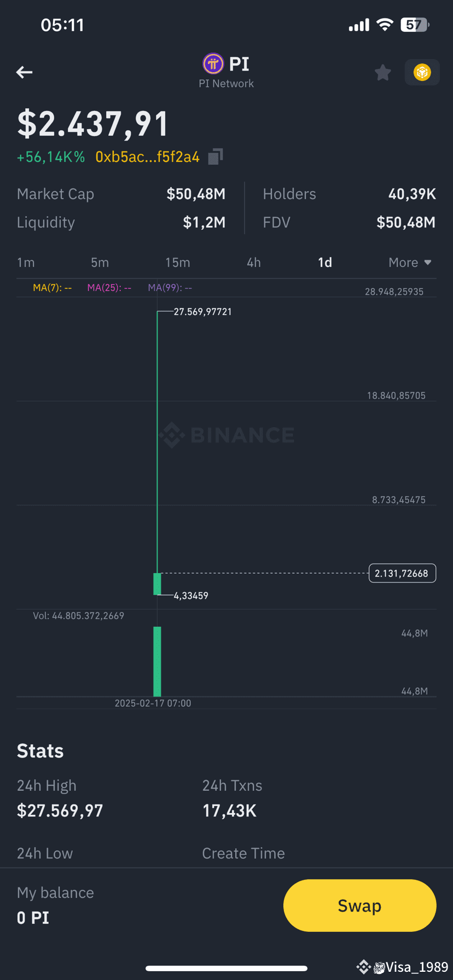This screenshot has width=453, height=980.
Task: Tap the MA(7) indicator label
Action: (53, 288)
